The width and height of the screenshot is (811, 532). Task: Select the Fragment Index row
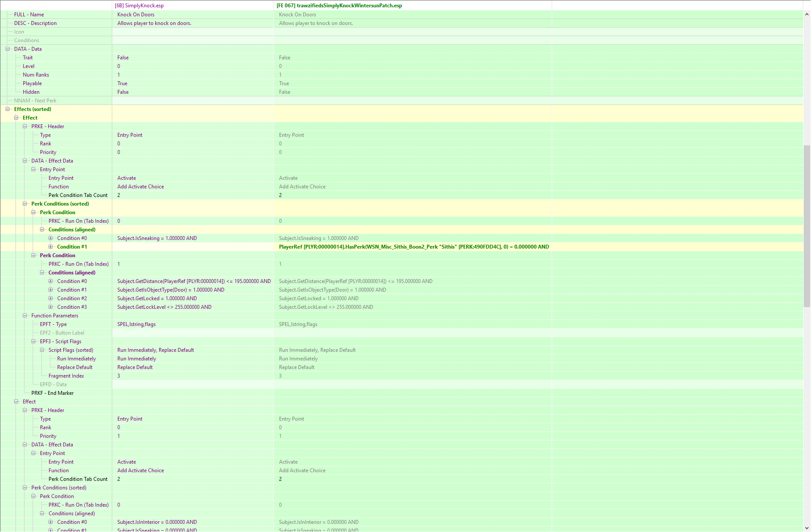click(66, 376)
